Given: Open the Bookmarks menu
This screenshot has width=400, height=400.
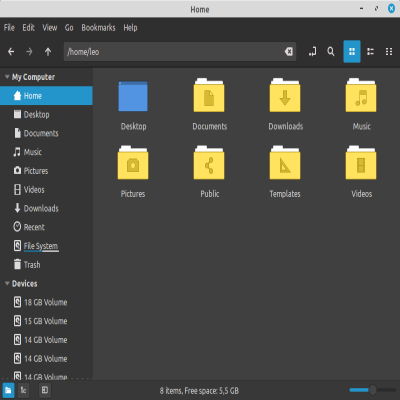Looking at the screenshot, I should [98, 28].
